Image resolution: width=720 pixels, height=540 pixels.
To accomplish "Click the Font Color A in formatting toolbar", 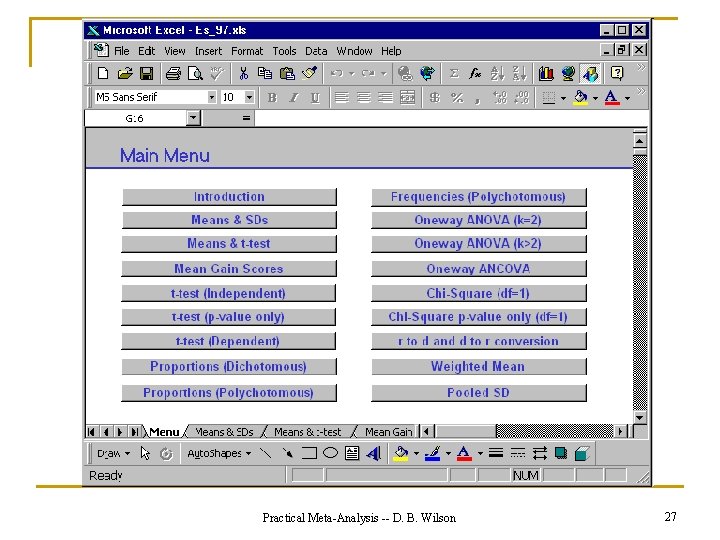I will pos(612,97).
